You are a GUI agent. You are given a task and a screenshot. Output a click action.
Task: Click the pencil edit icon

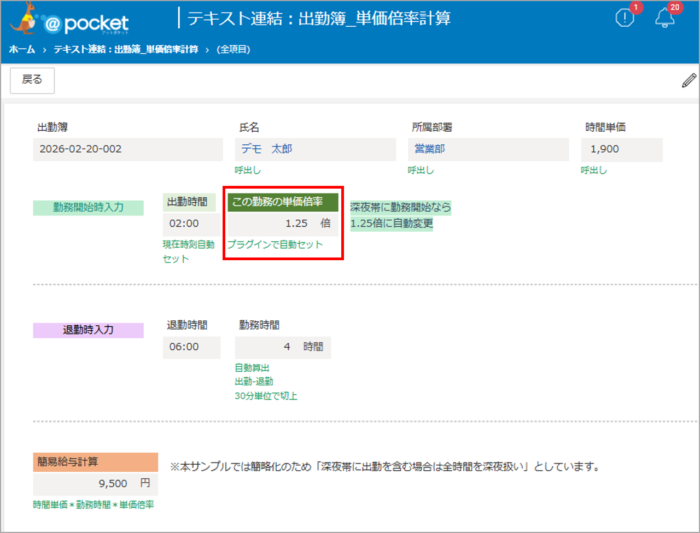pos(689,80)
